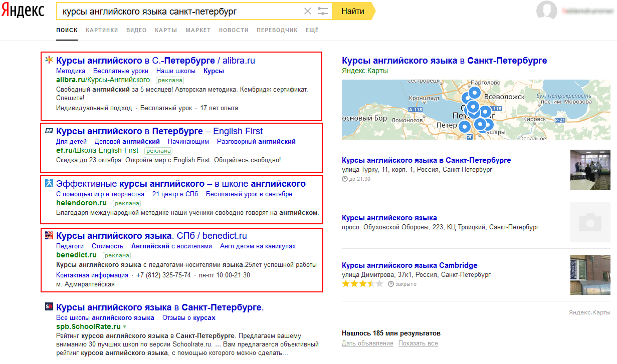Open the Педагоги sitelink
This screenshot has height=364, width=617.
(x=70, y=246)
